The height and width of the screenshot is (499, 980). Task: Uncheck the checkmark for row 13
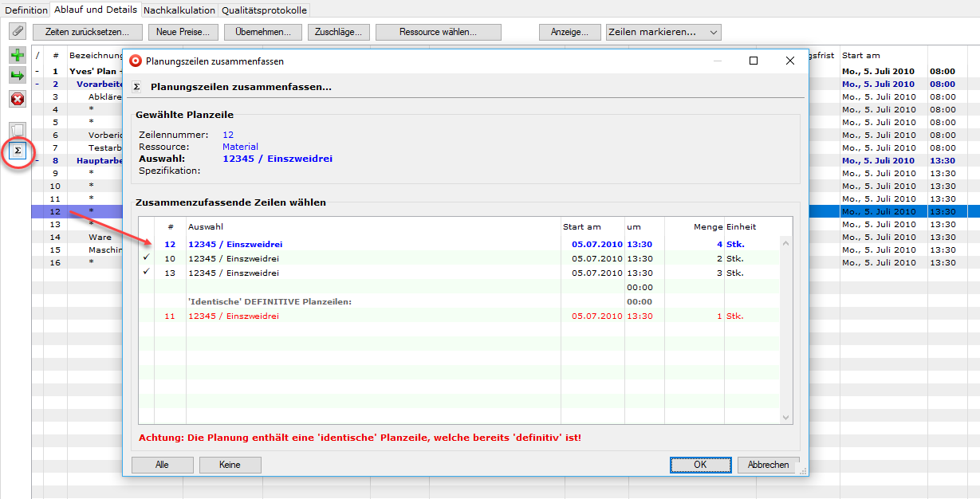tap(146, 273)
